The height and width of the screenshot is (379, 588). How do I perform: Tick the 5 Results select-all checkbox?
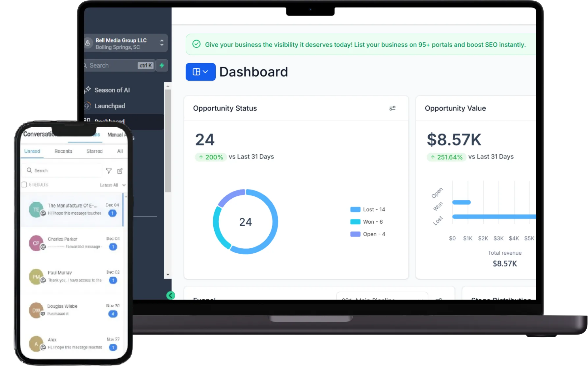click(24, 185)
